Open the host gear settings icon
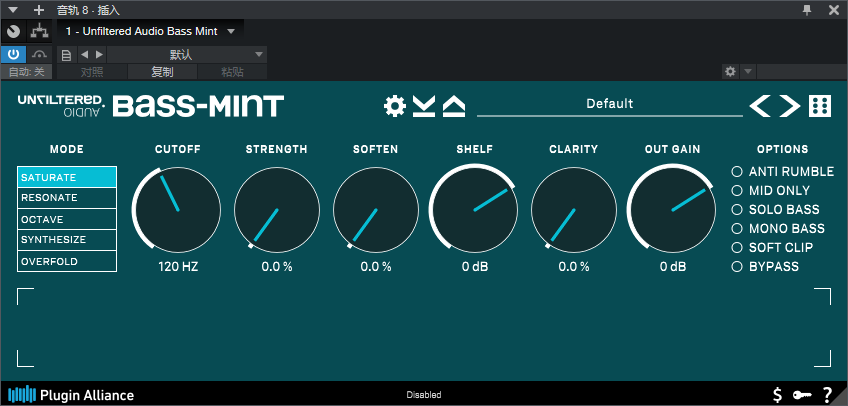Screen dimensions: 848x406 click(x=730, y=71)
